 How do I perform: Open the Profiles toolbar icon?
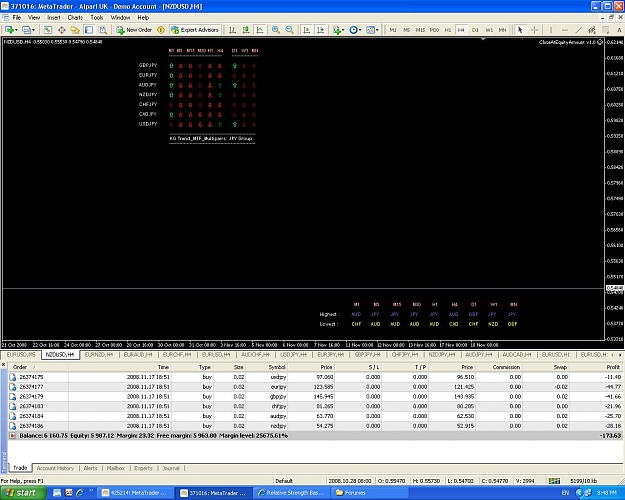coord(26,30)
